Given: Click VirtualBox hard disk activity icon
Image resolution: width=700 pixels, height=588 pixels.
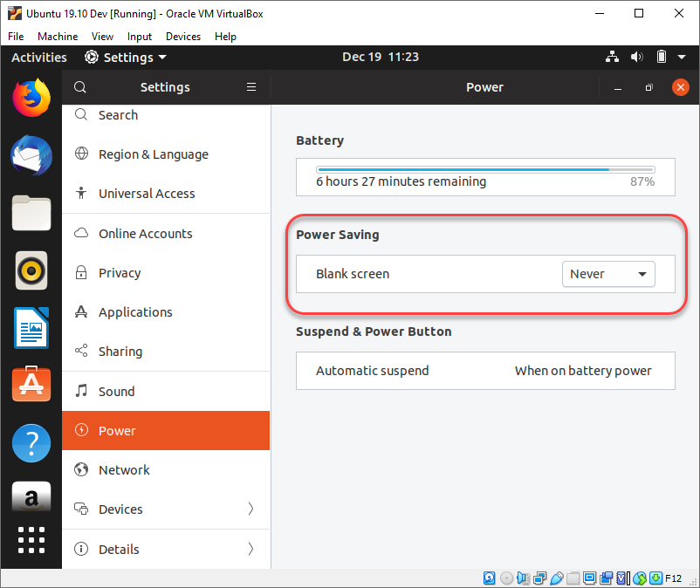Looking at the screenshot, I should pyautogui.click(x=490, y=578).
